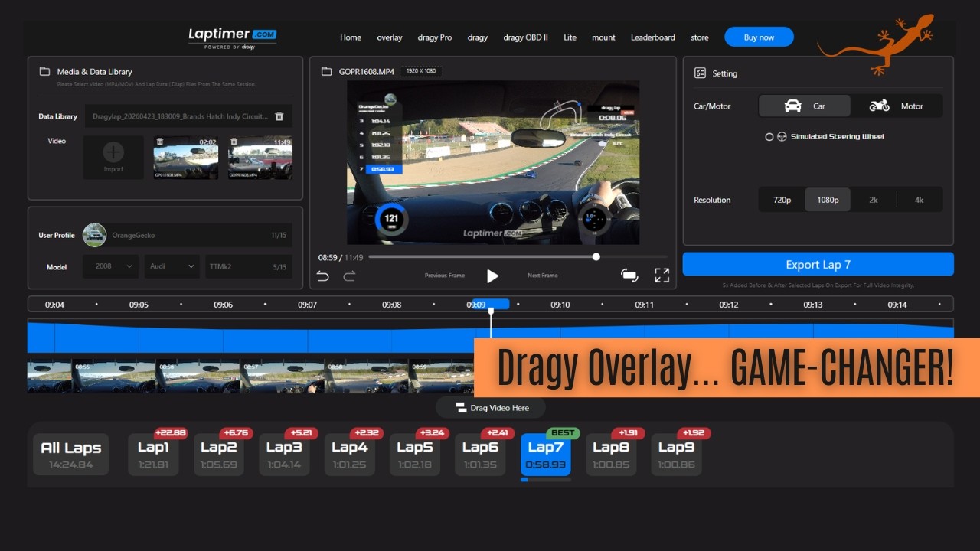Image resolution: width=980 pixels, height=551 pixels.
Task: Click the 1920 X 1080 resolution badge
Action: coord(420,71)
